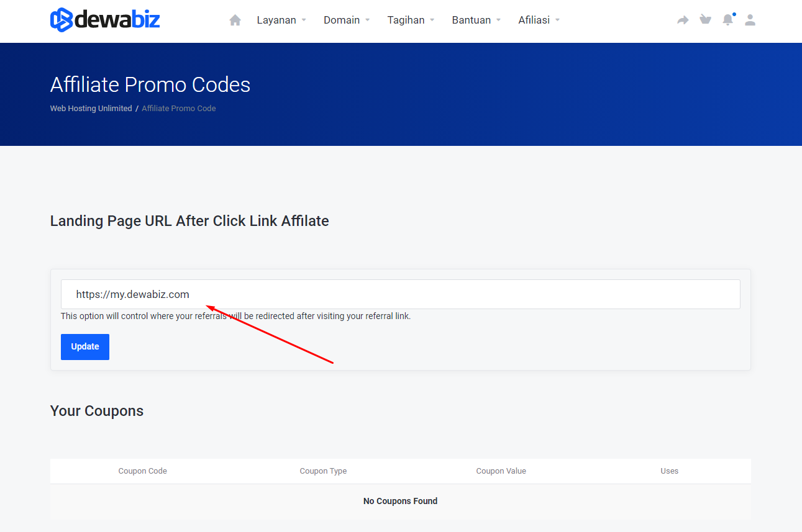Open the user account icon

750,20
